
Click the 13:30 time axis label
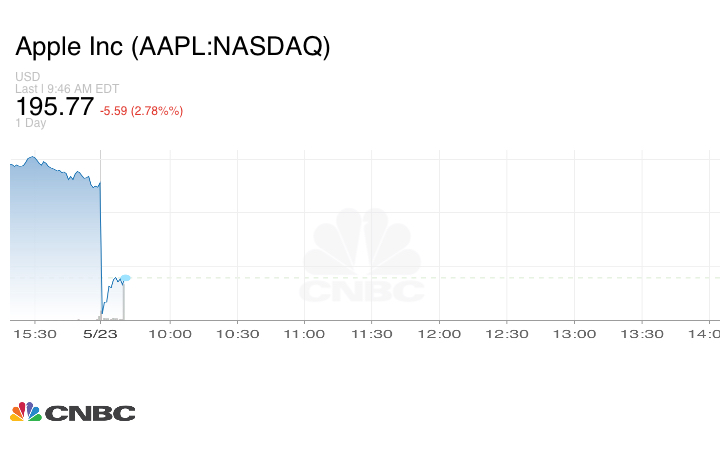click(x=641, y=334)
